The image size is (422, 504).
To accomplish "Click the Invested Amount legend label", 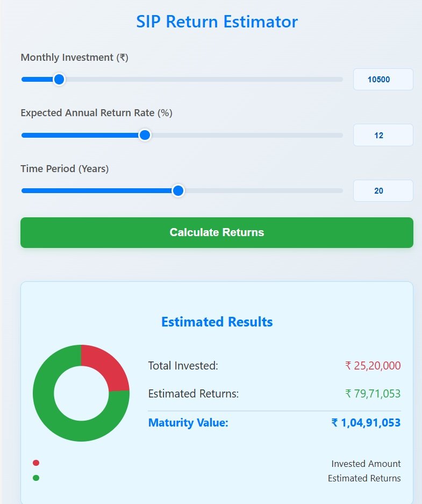I will tap(366, 463).
